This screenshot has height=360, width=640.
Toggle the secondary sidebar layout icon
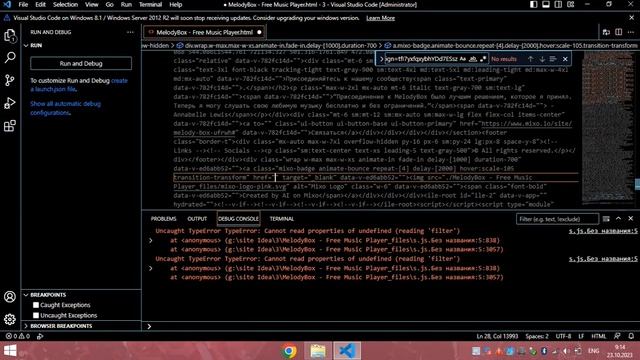(558, 4)
